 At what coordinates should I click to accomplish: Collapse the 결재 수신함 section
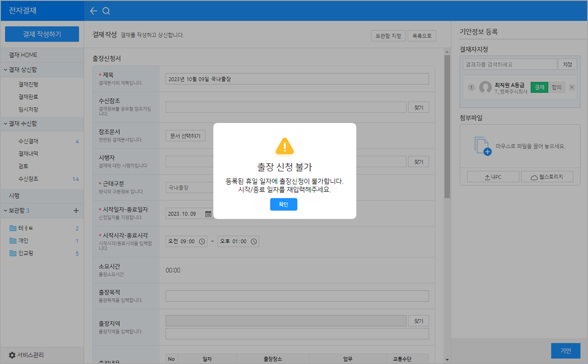pos(5,123)
